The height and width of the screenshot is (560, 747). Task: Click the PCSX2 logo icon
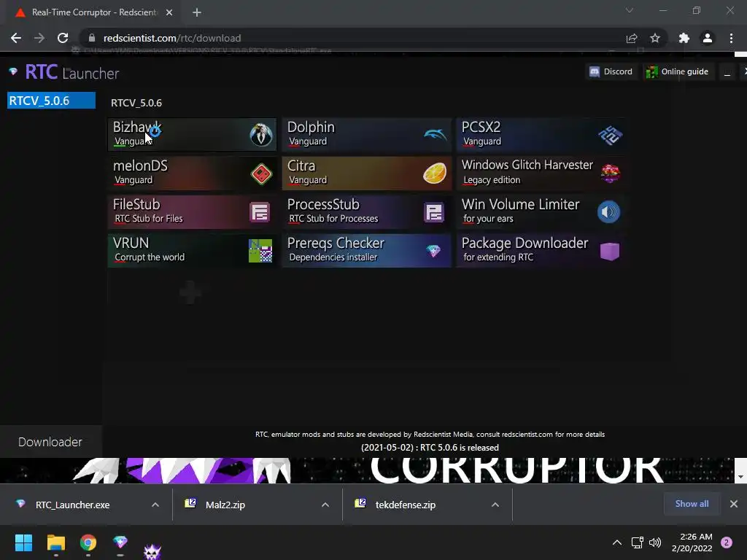point(610,135)
